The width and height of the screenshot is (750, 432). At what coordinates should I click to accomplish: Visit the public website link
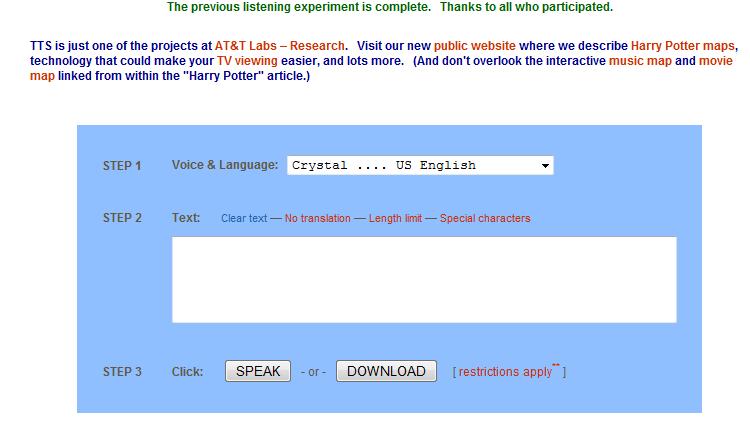474,46
